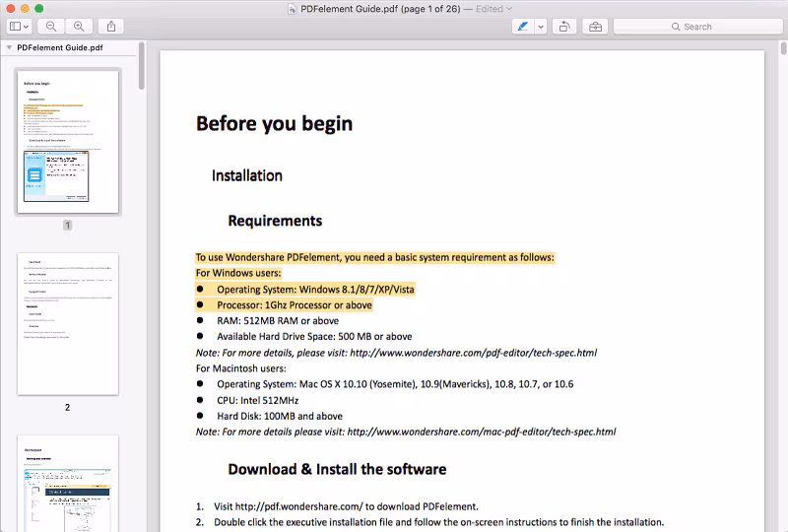Click 'CPU: Intel 512MHz' line
This screenshot has height=532, width=788.
coord(258,400)
